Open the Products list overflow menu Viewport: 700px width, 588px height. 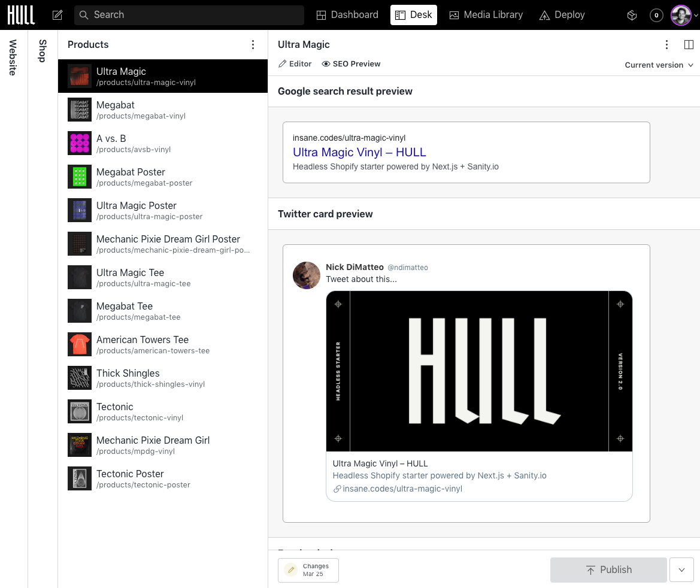253,44
